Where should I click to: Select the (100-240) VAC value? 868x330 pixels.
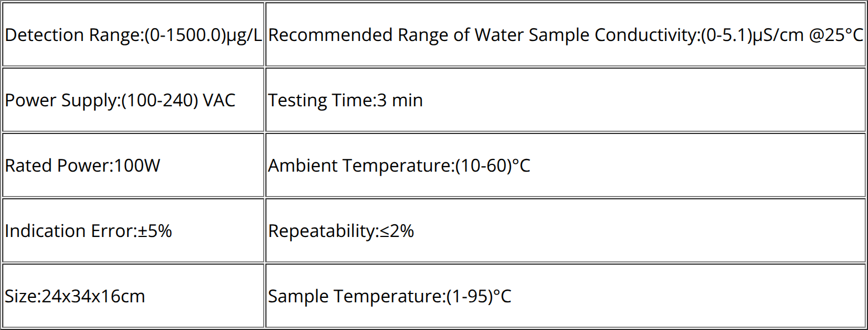point(178,100)
